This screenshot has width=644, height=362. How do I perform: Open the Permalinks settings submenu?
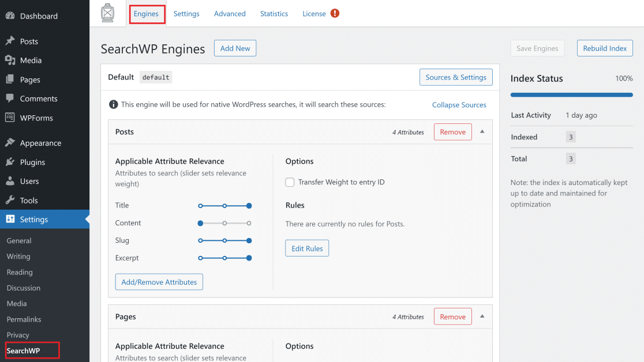point(24,319)
